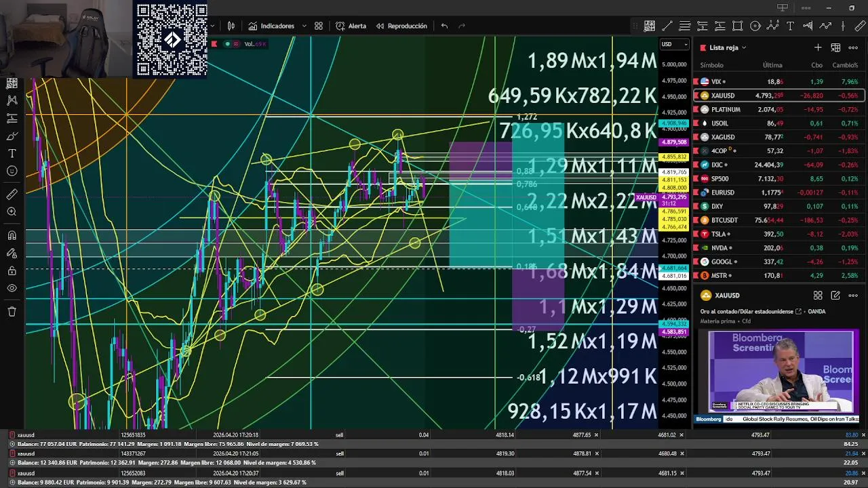Select SP500 in the watchlist
Image resolution: width=868 pixels, height=488 pixels.
coord(778,178)
